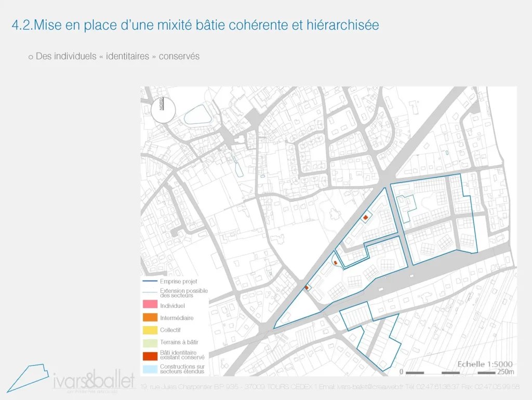
Task: Click the green oval outline near the compass
Action: pyautogui.click(x=198, y=114)
